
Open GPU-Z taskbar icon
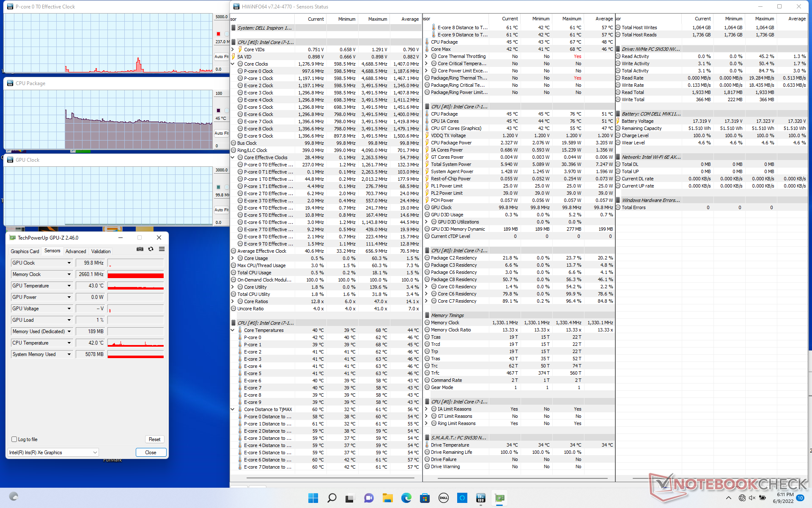click(x=499, y=498)
